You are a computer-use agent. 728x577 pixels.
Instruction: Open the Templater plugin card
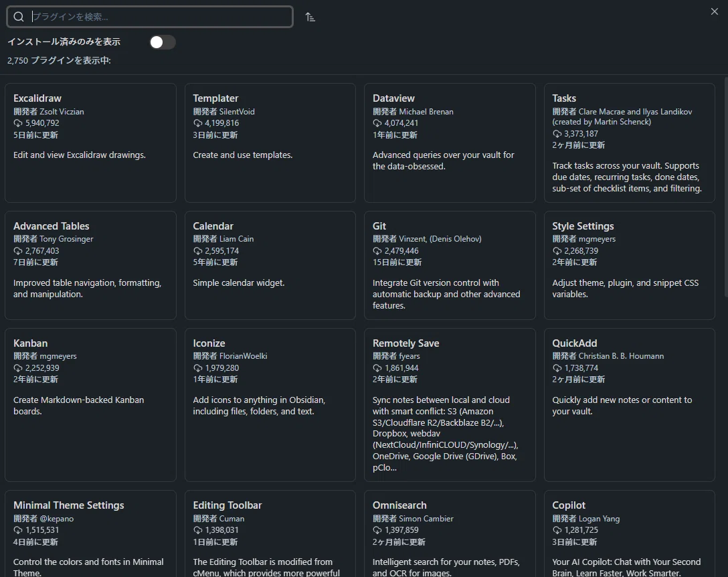coord(270,143)
